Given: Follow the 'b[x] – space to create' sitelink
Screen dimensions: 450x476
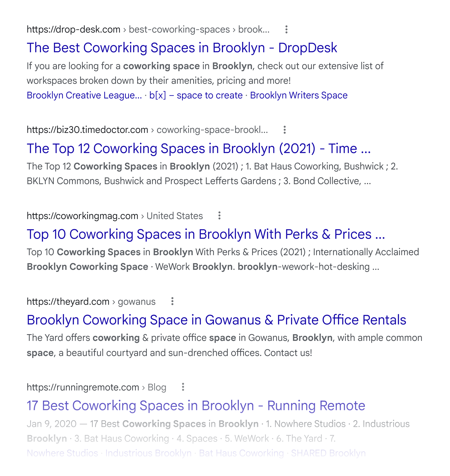Looking at the screenshot, I should tap(196, 95).
